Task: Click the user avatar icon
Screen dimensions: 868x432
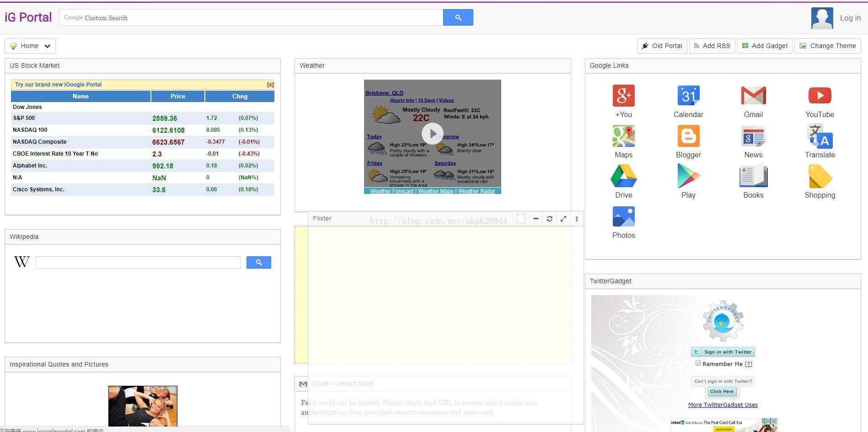Action: point(822,18)
